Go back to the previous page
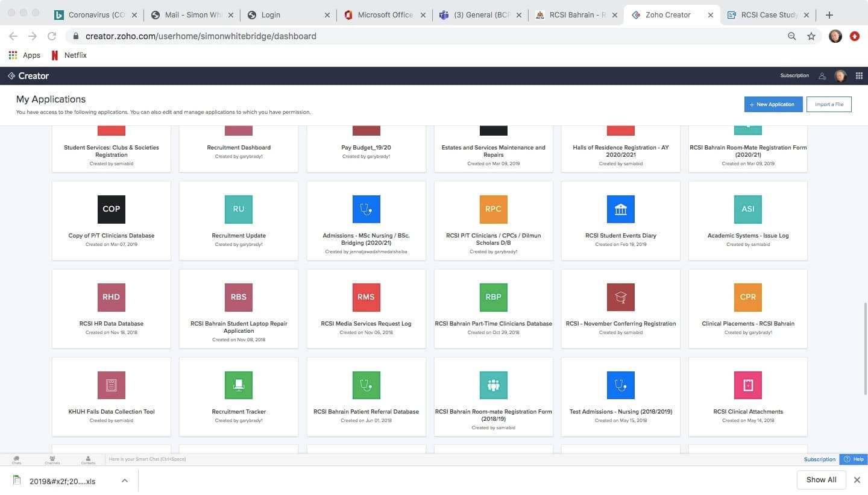 [13, 36]
